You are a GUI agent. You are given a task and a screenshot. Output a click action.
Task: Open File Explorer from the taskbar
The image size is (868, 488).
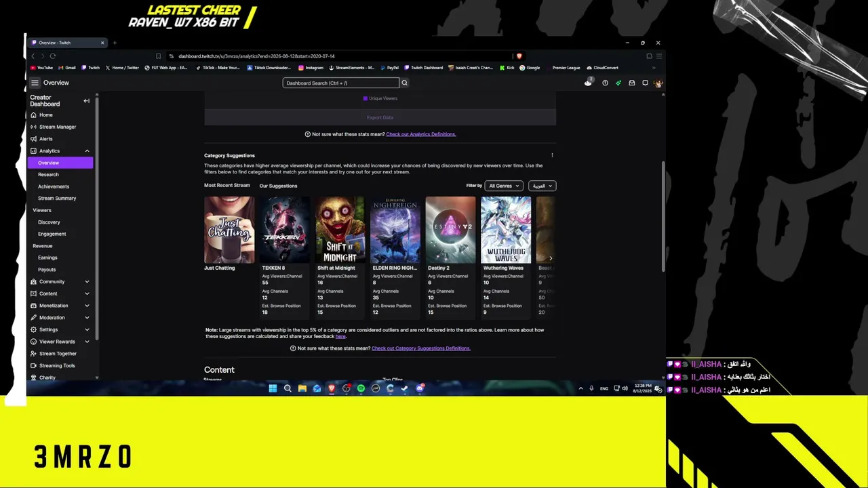[x=302, y=388]
